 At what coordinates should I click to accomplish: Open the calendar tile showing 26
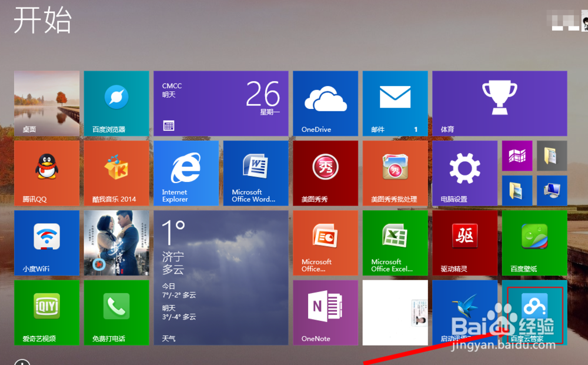click(221, 103)
